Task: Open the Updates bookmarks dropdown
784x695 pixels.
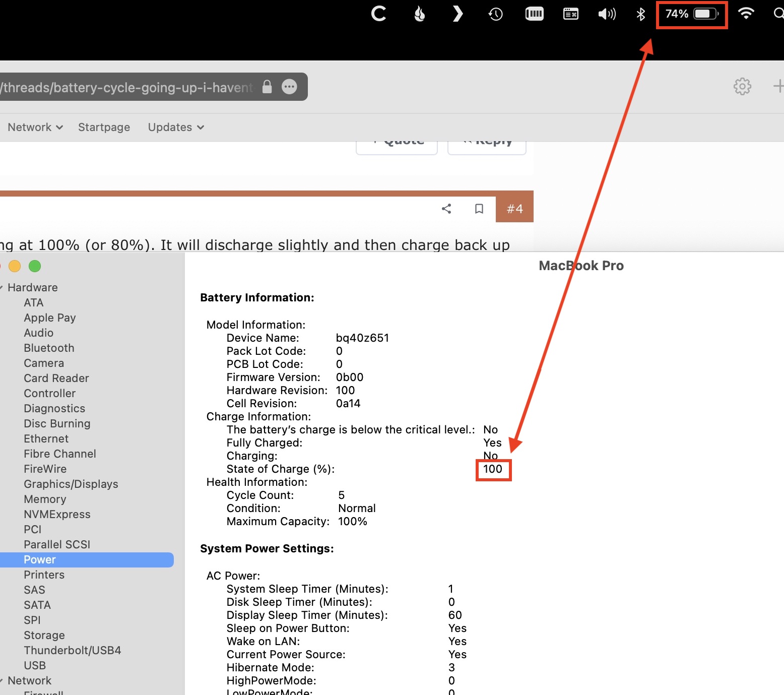Action: coord(176,127)
